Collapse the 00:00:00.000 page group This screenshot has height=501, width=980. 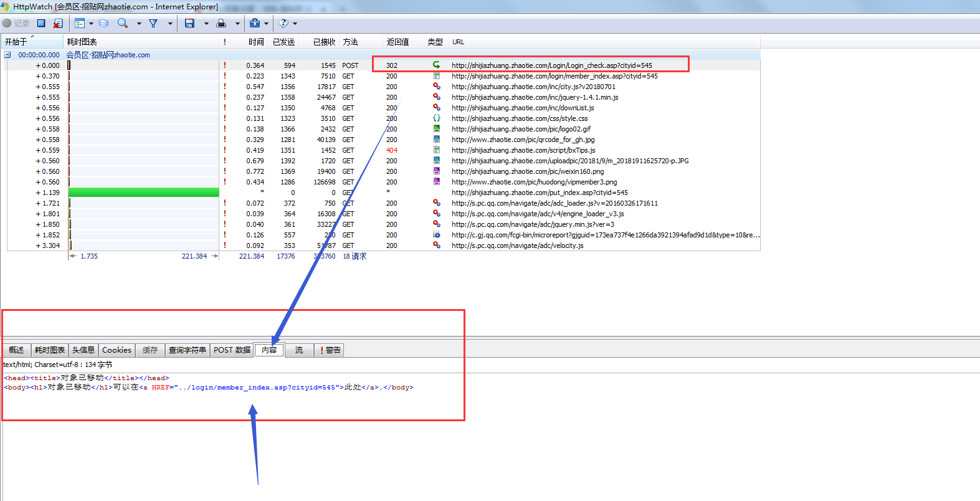coord(7,55)
